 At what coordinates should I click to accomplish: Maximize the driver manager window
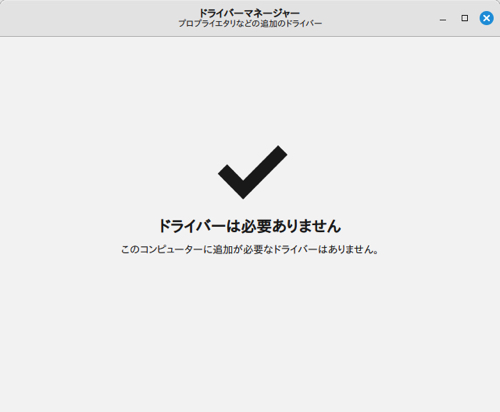[x=465, y=18]
